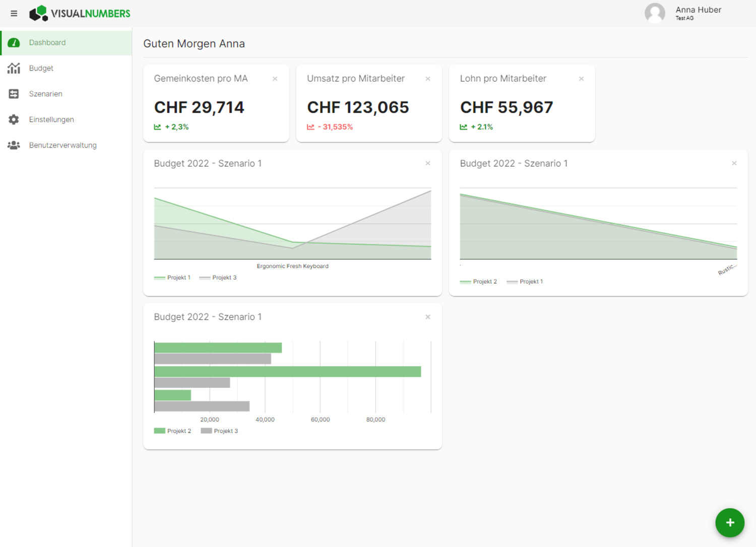Dismiss the Gemeinkosten pro MA card
Screen dimensions: 756x547
(275, 79)
